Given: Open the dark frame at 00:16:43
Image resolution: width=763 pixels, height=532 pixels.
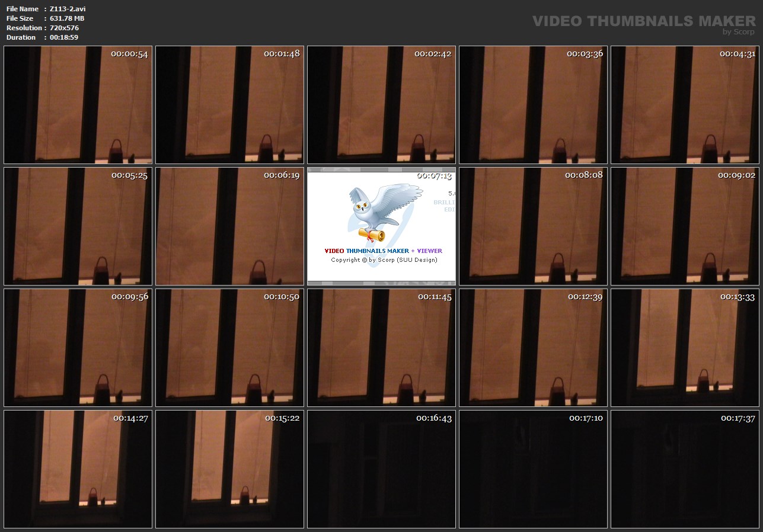Looking at the screenshot, I should (x=381, y=469).
